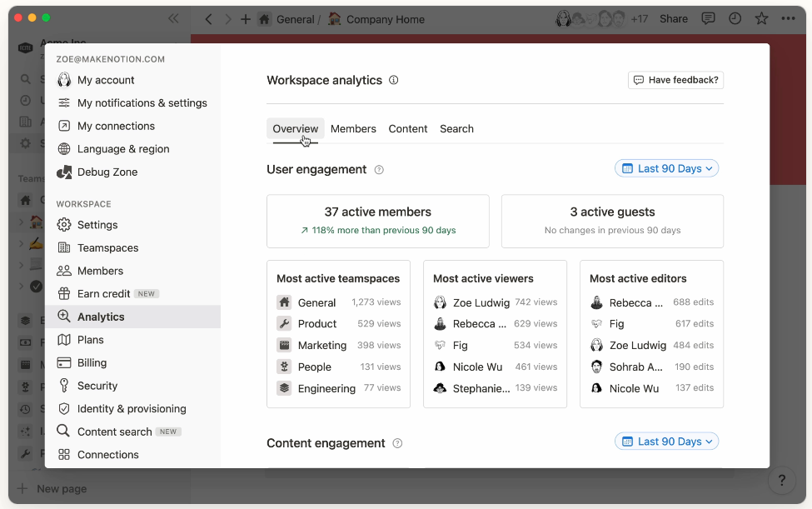Switch to the Members analytics tab
The image size is (812, 509).
tap(353, 128)
